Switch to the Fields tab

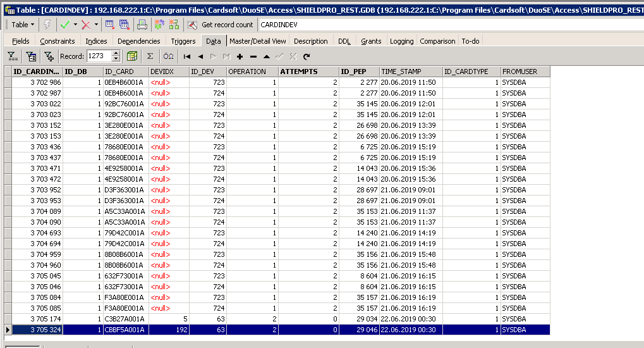pos(21,41)
